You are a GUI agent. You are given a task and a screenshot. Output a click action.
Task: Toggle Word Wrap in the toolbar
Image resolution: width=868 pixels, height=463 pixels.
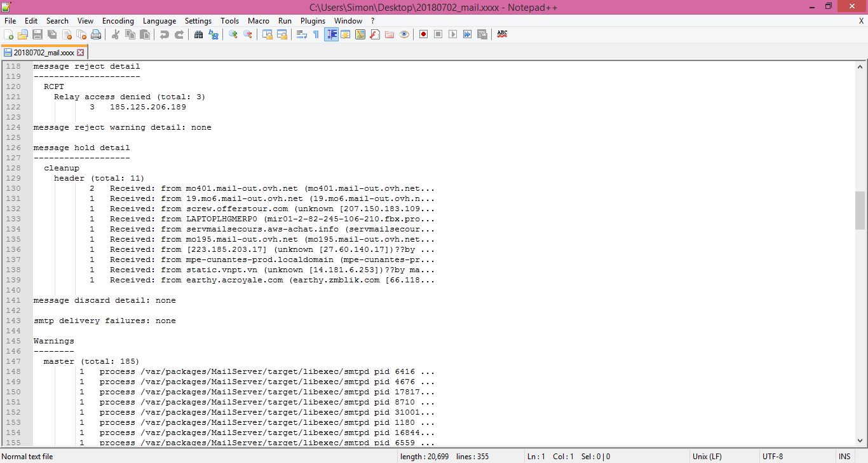click(x=302, y=34)
